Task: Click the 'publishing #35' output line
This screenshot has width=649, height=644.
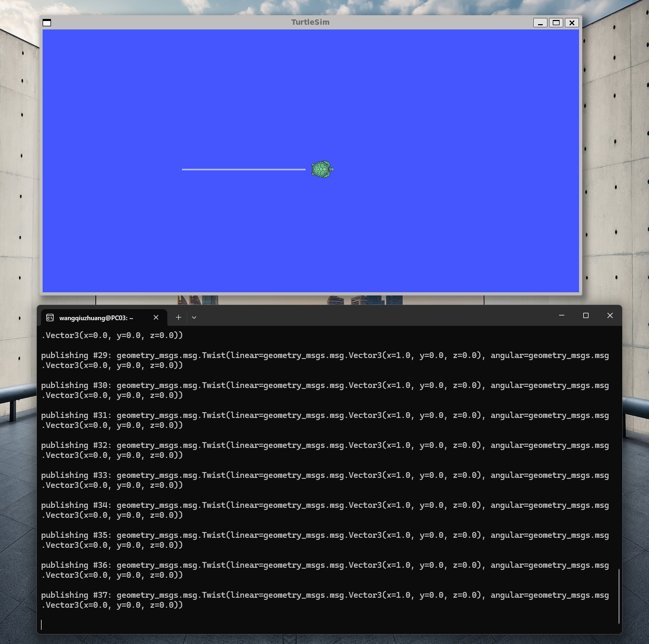Action: 325,540
